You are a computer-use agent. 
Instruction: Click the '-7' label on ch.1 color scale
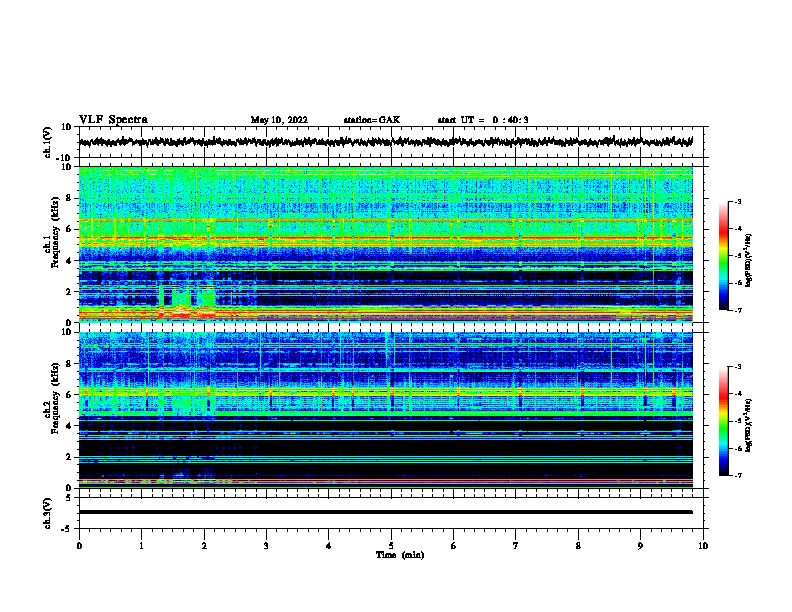[x=737, y=310]
